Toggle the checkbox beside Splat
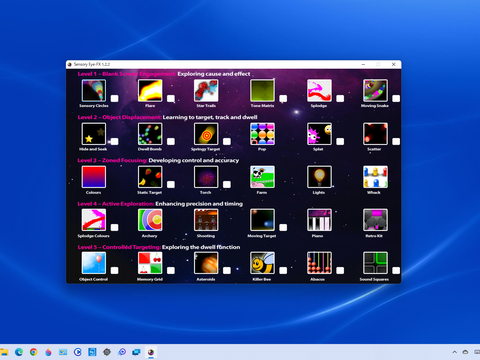Screen dimensions: 480x360 [340, 141]
